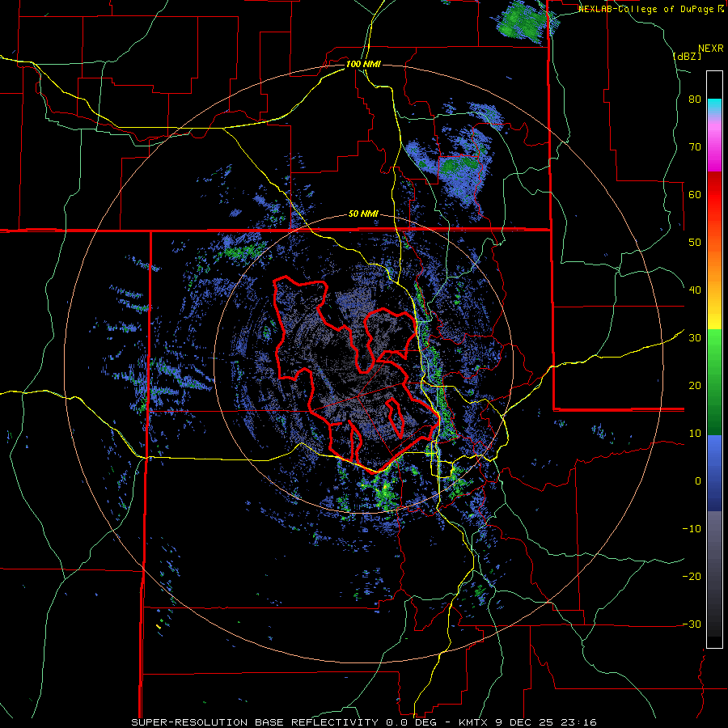Select the "10" value on dBZ scale
The image size is (728, 728).
pos(695,434)
